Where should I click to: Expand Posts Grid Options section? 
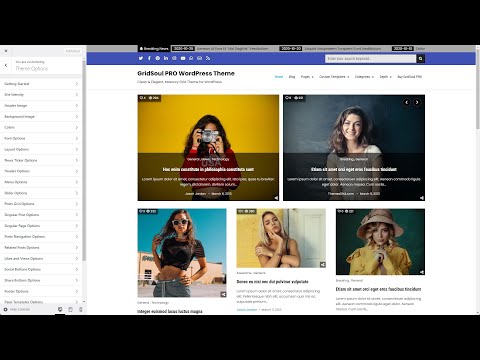(x=41, y=204)
